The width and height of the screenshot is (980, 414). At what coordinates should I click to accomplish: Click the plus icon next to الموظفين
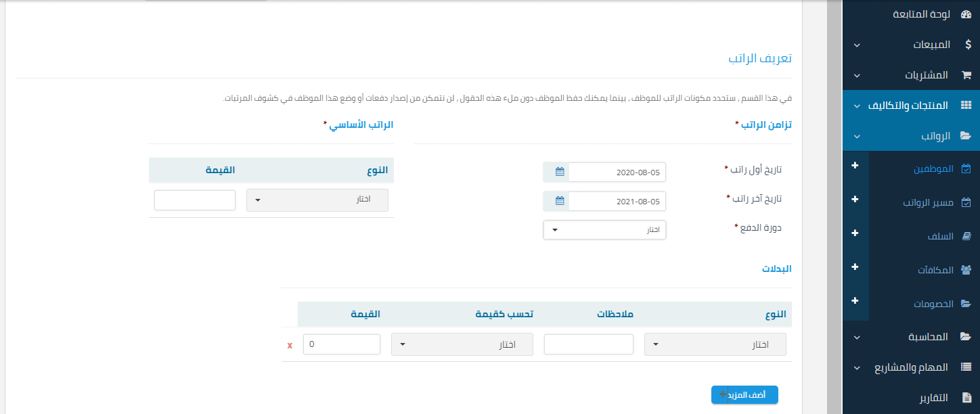coord(856,165)
